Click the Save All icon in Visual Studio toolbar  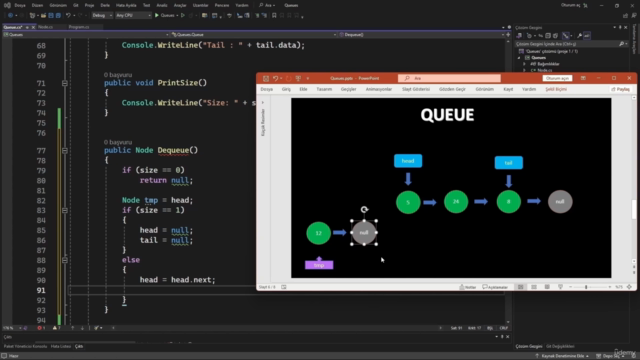[58, 16]
